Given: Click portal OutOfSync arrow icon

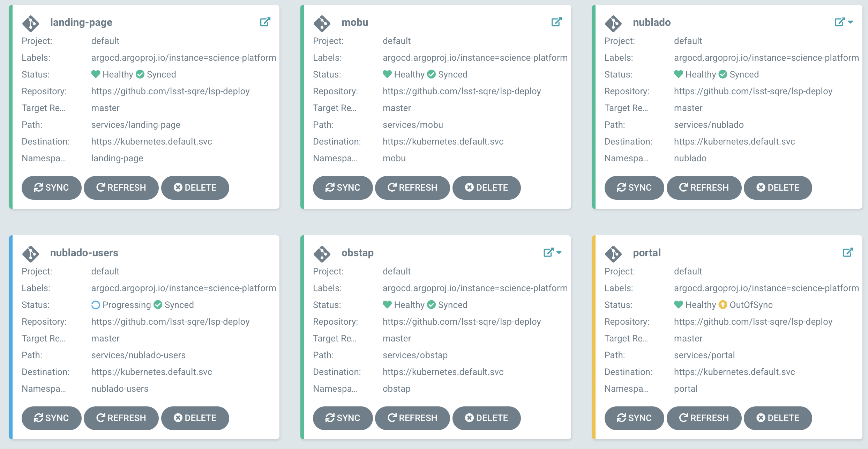Looking at the screenshot, I should pyautogui.click(x=723, y=304).
